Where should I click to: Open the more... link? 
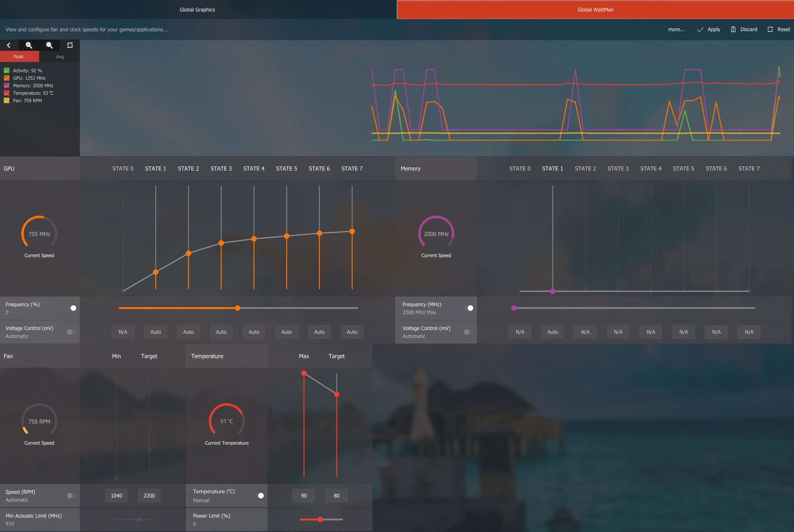pyautogui.click(x=676, y=29)
